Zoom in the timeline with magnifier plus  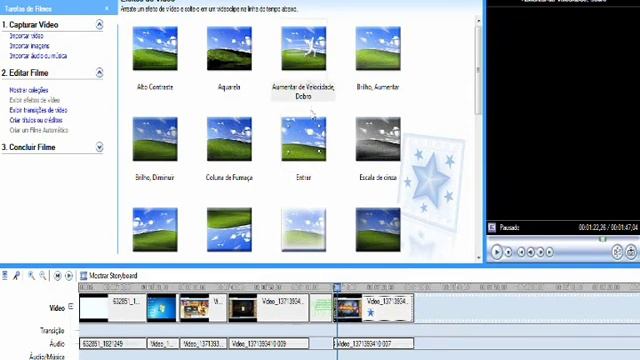[x=31, y=276]
